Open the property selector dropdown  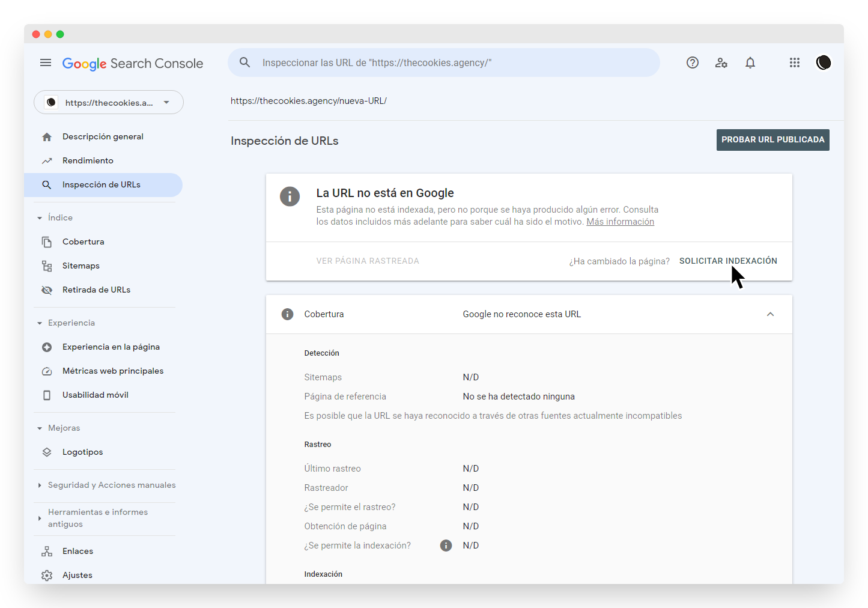(x=109, y=102)
